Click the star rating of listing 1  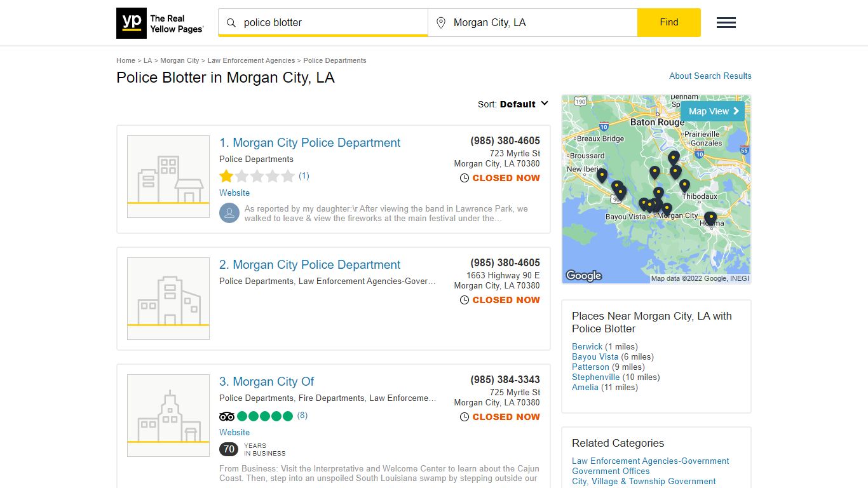point(257,176)
